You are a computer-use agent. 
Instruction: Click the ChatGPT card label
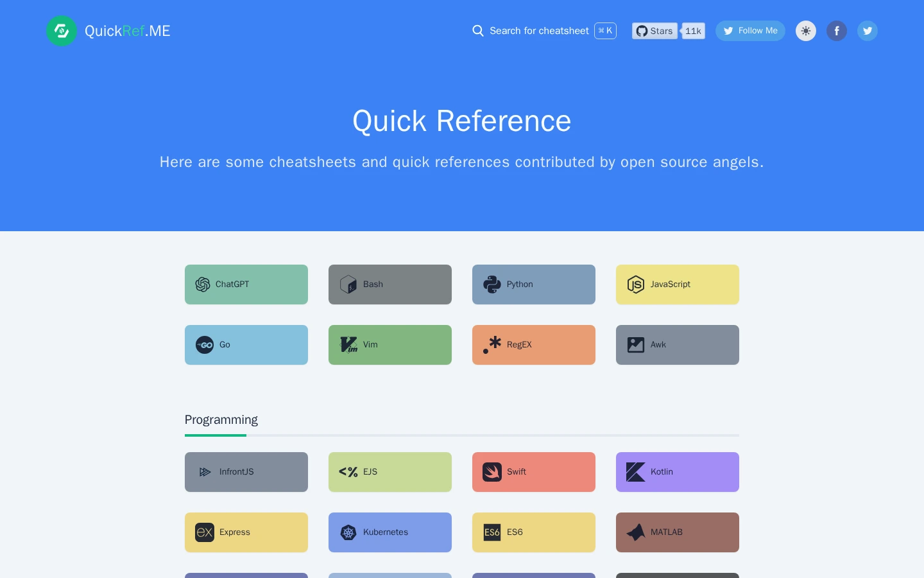tap(232, 285)
